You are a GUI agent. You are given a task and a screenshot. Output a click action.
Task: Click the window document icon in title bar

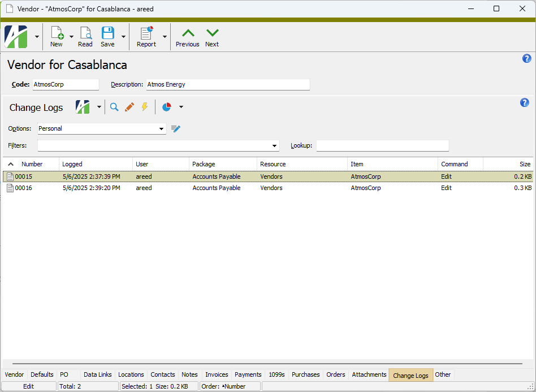10,8
